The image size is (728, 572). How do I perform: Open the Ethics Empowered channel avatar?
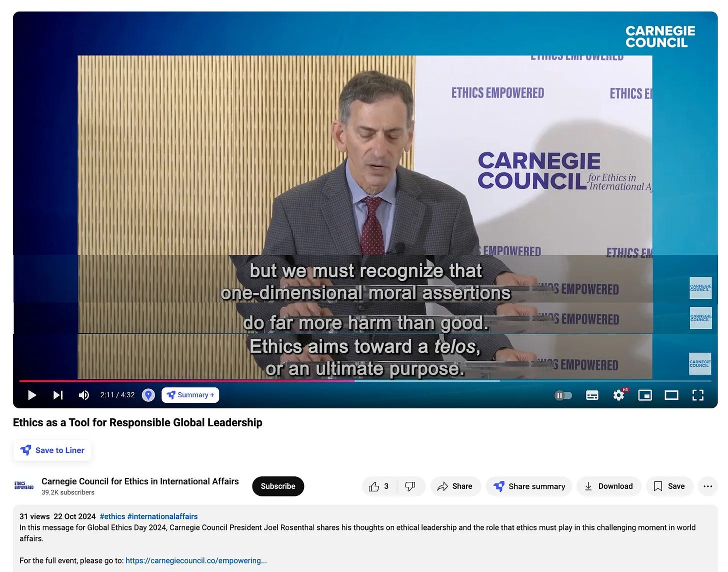coord(24,486)
